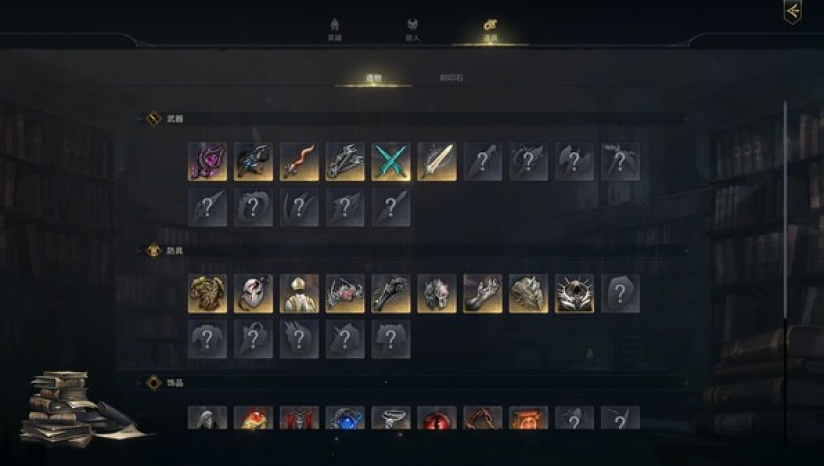This screenshot has height=466, width=824.
Task: Pick the golden greatsword weapon icon
Action: click(x=437, y=162)
